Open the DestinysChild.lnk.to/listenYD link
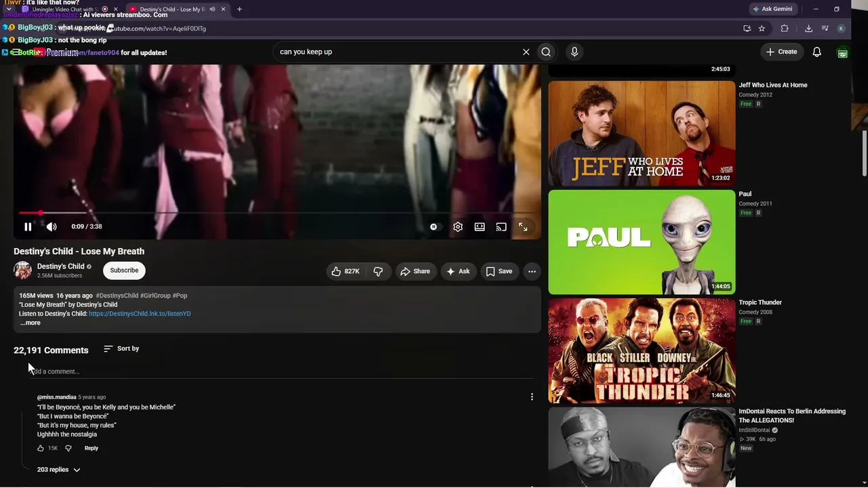Image resolution: width=868 pixels, height=488 pixels. pyautogui.click(x=140, y=314)
